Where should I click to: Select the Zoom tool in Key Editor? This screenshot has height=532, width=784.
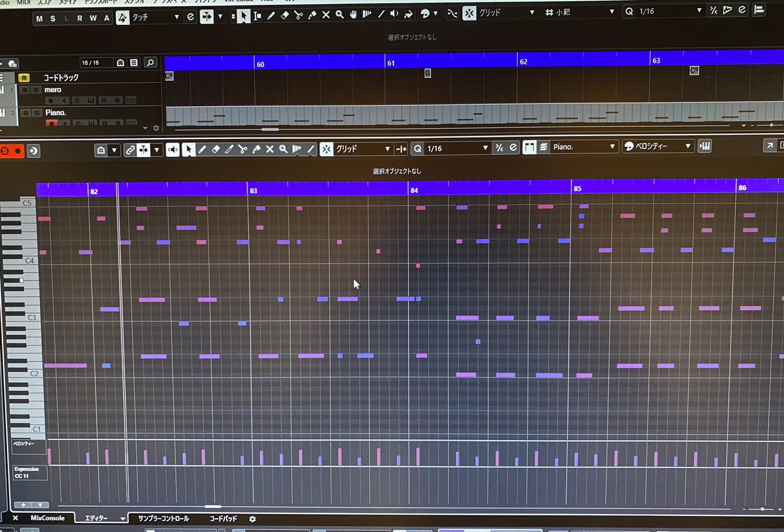tap(283, 149)
